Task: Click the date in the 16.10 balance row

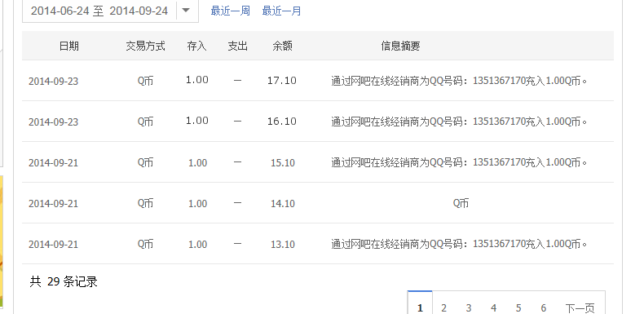Action: click(x=53, y=122)
